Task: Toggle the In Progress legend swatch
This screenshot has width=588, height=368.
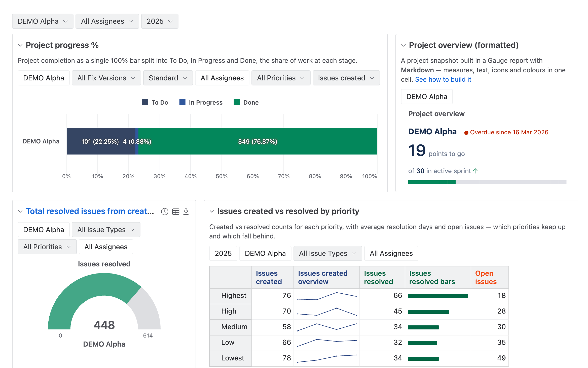Action: coord(182,102)
